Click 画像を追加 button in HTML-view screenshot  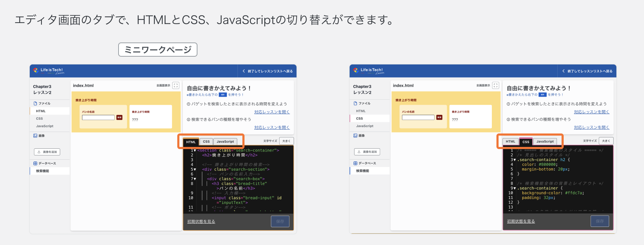click(47, 152)
